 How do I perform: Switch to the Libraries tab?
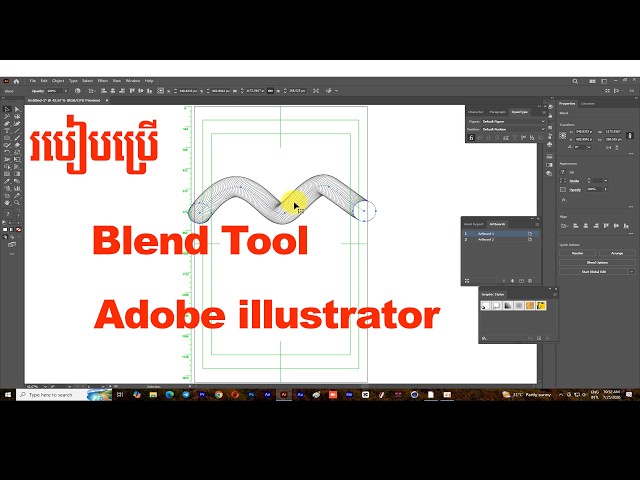coord(588,104)
